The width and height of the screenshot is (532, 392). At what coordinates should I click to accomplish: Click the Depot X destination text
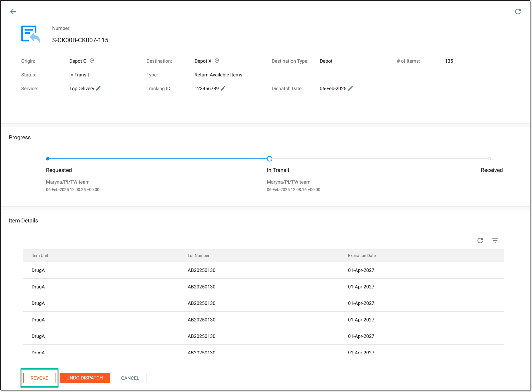[203, 61]
